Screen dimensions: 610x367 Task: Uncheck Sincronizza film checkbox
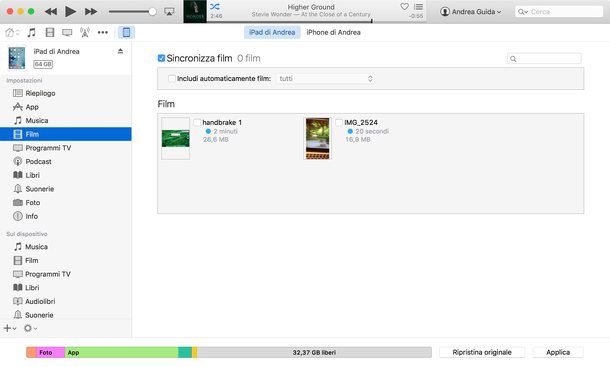161,58
